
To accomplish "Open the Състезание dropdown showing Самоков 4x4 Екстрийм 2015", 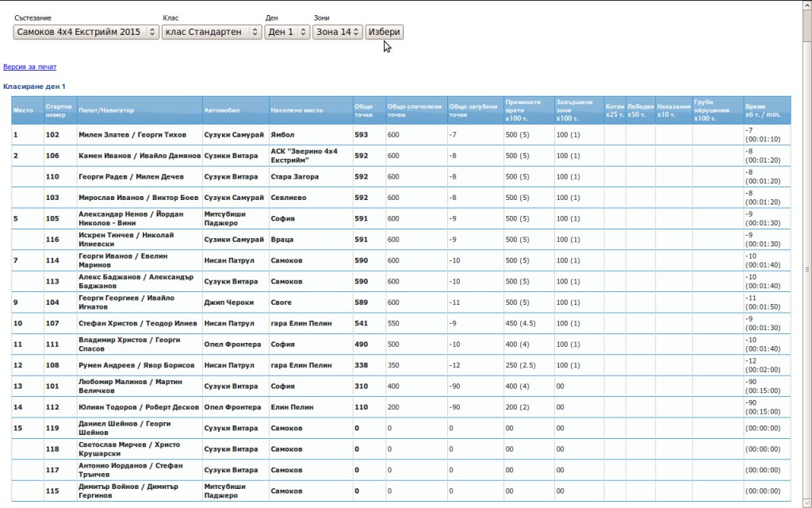I will click(86, 32).
